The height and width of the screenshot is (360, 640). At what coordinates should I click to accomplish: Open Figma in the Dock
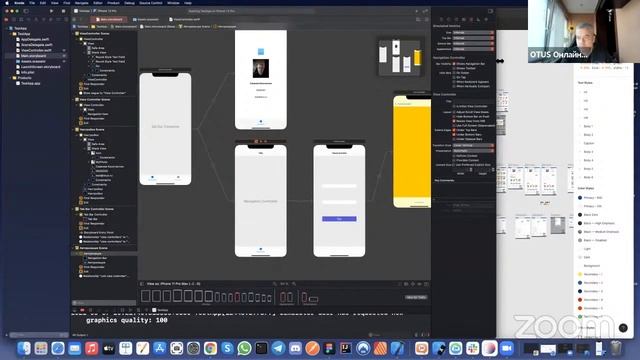pyautogui.click(x=329, y=348)
